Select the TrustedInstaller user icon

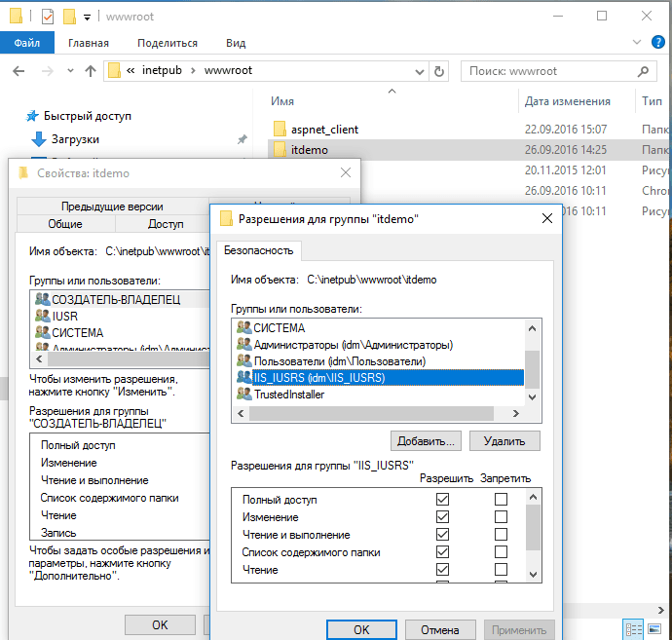tap(243, 395)
